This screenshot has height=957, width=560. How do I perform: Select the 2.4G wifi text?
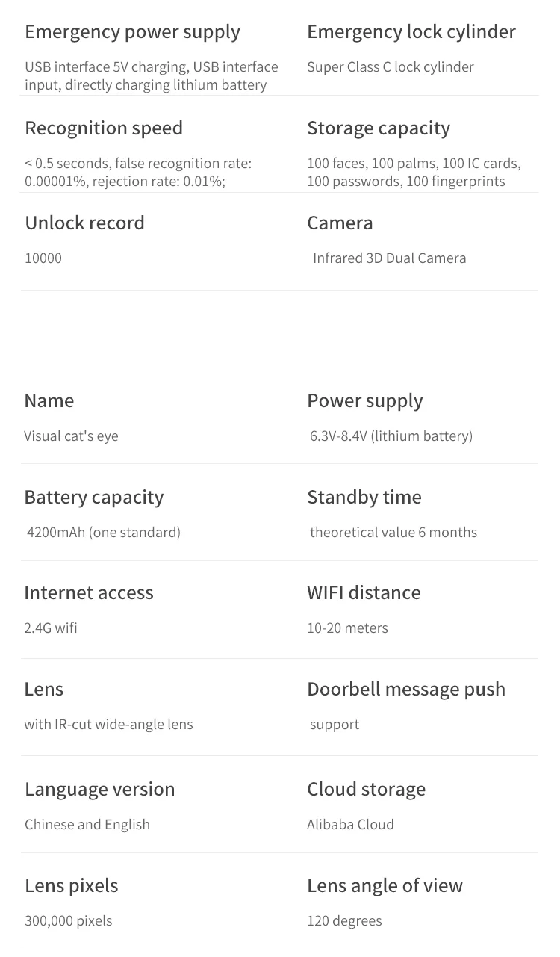[x=51, y=628]
